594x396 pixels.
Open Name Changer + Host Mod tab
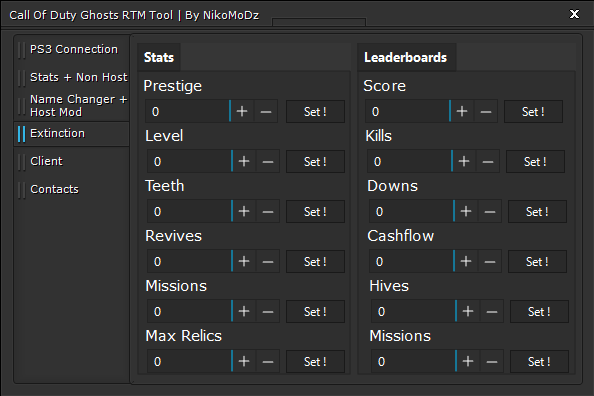pyautogui.click(x=72, y=106)
